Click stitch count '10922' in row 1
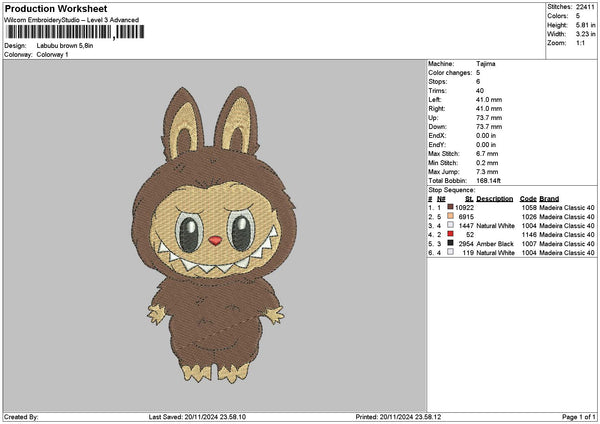This screenshot has width=600, height=424. (x=465, y=208)
